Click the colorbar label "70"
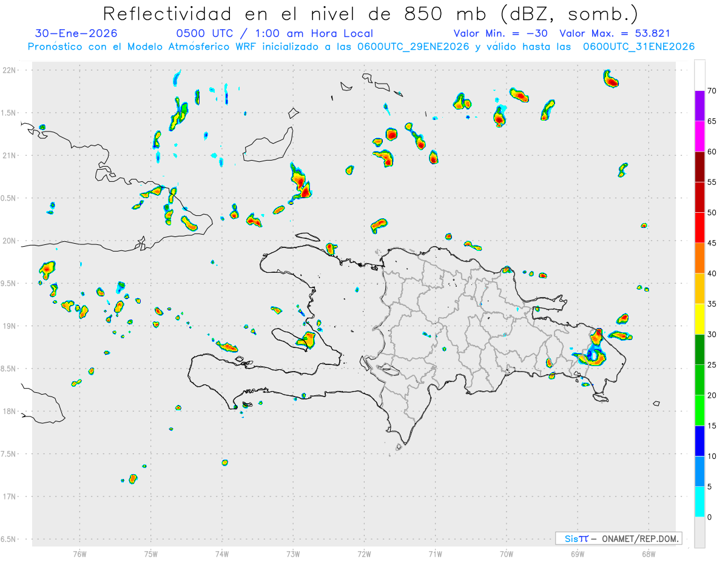 click(x=712, y=91)
